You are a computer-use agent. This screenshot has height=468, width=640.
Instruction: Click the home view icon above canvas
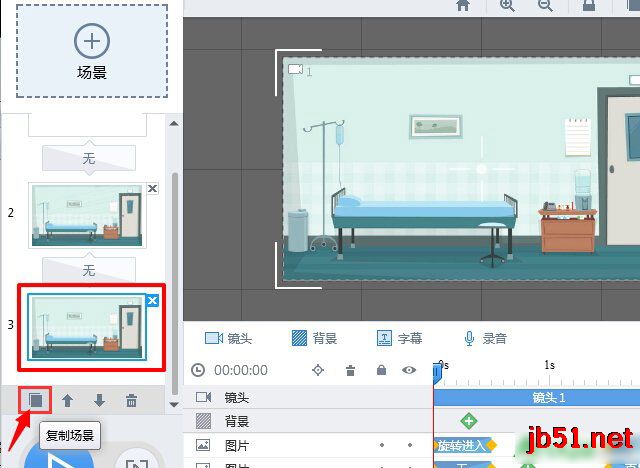(x=463, y=5)
